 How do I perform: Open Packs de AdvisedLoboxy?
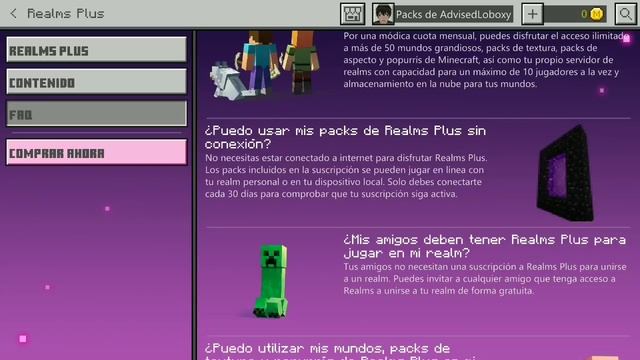(x=453, y=14)
